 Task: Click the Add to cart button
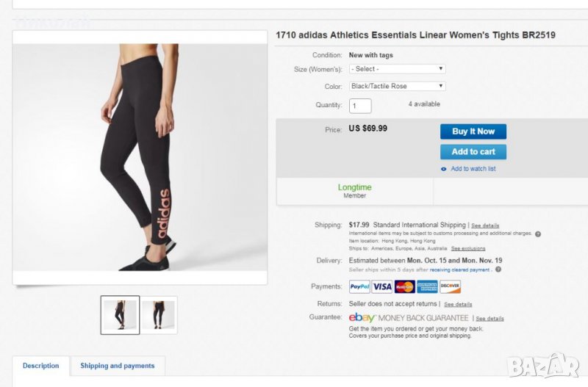click(x=473, y=152)
